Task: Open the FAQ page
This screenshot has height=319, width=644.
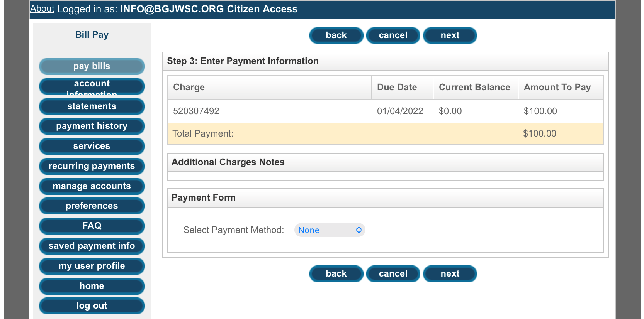Action: coord(92,226)
